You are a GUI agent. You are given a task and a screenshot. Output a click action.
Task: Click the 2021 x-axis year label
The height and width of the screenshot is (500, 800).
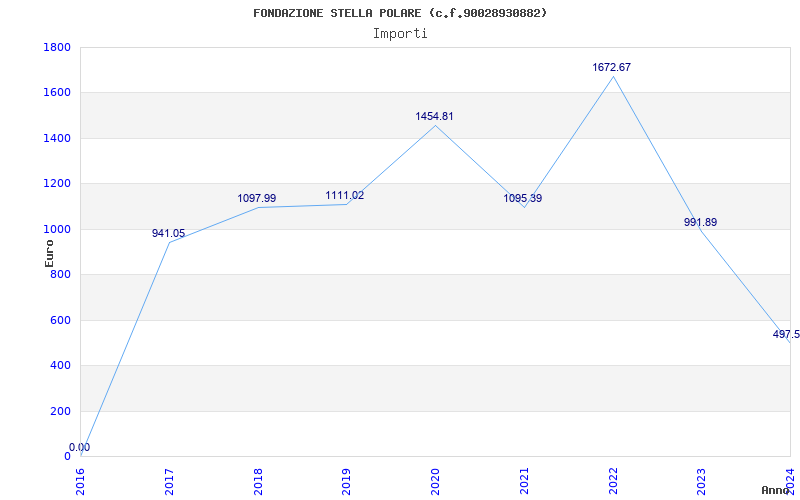(x=524, y=481)
